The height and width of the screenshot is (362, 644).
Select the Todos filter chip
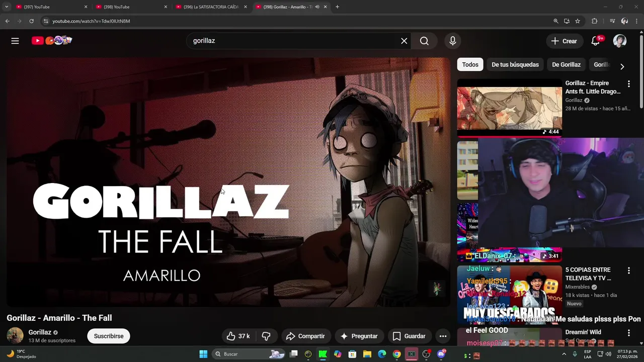(x=470, y=64)
